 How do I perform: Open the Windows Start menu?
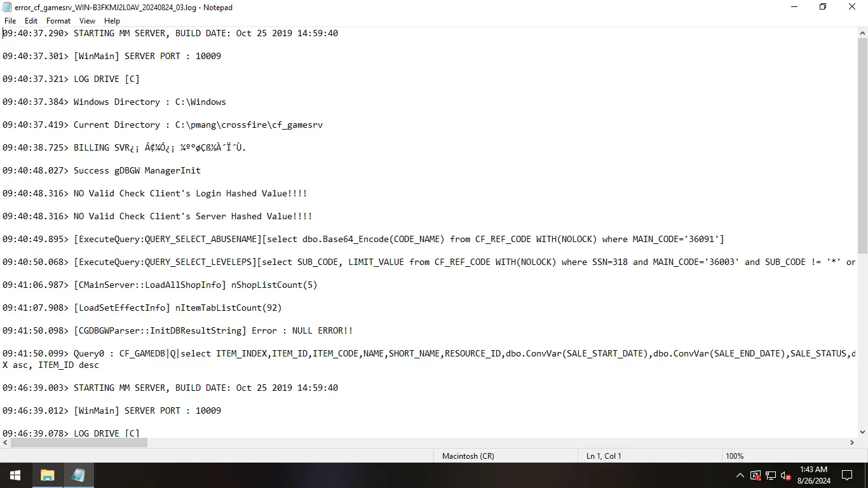(15, 475)
